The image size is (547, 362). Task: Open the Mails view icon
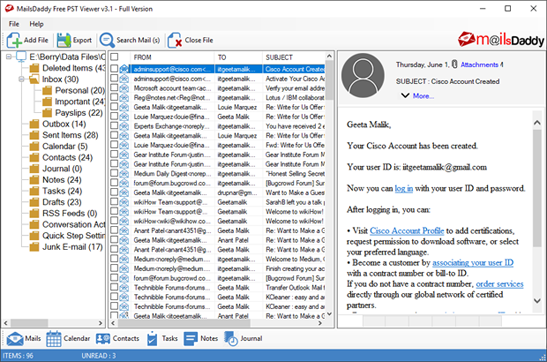15,338
